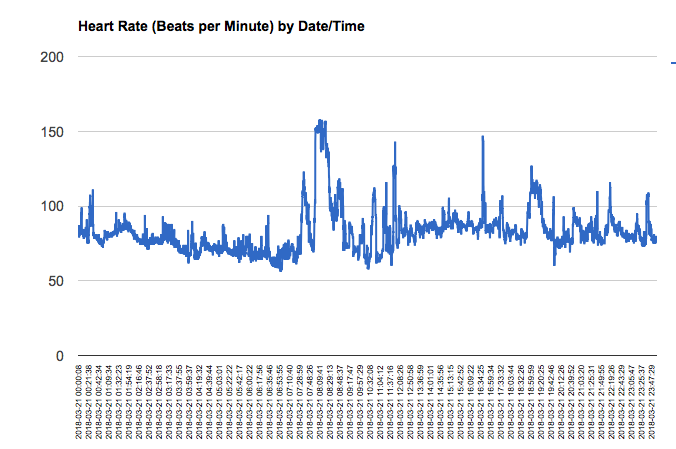676x449 pixels.
Task: Click the 100 y-axis label
Action: click(52, 206)
